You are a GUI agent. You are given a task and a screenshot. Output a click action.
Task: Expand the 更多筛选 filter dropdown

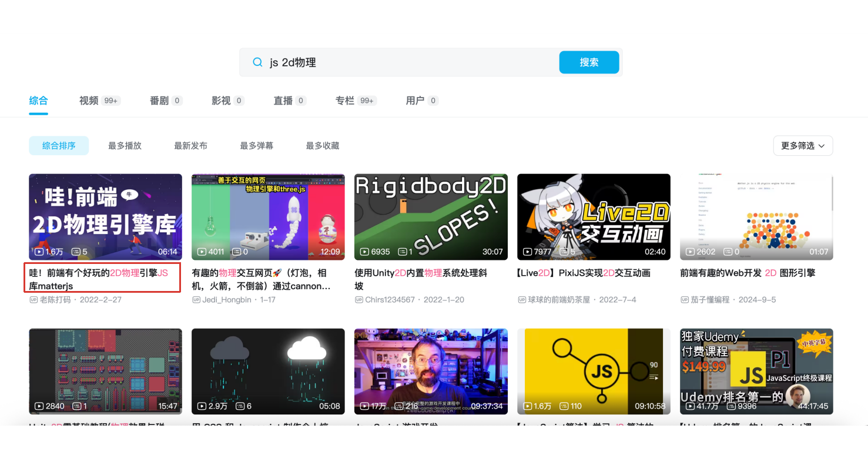point(803,146)
